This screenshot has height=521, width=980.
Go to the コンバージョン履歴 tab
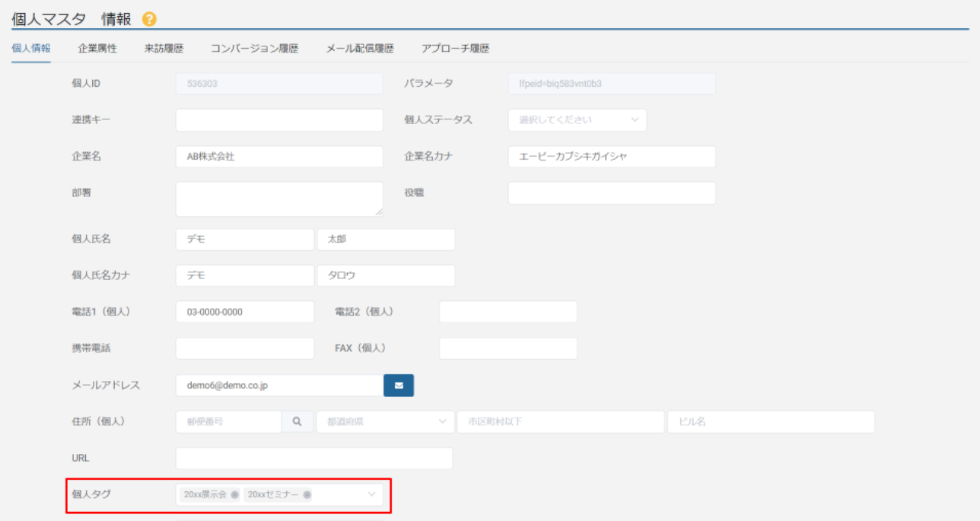tap(254, 49)
